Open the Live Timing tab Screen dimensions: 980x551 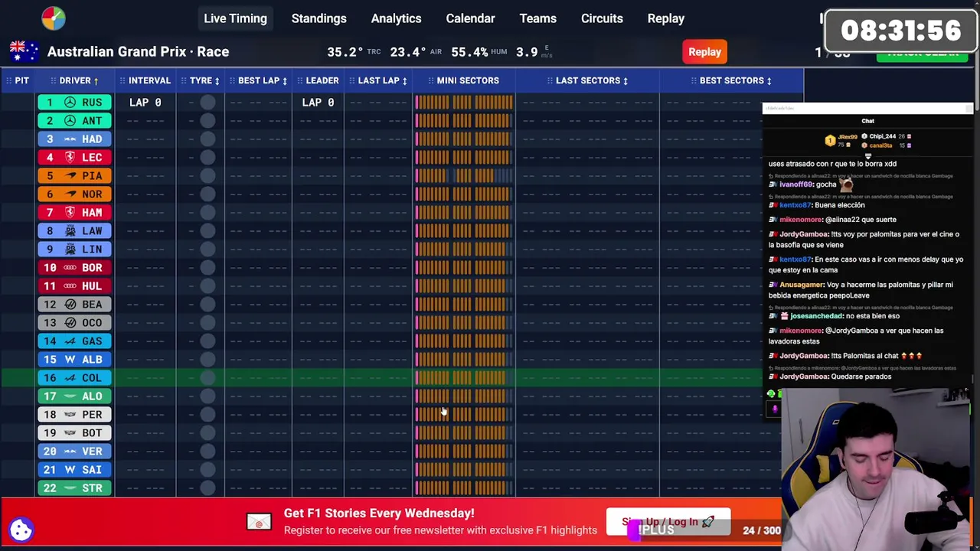click(x=235, y=18)
